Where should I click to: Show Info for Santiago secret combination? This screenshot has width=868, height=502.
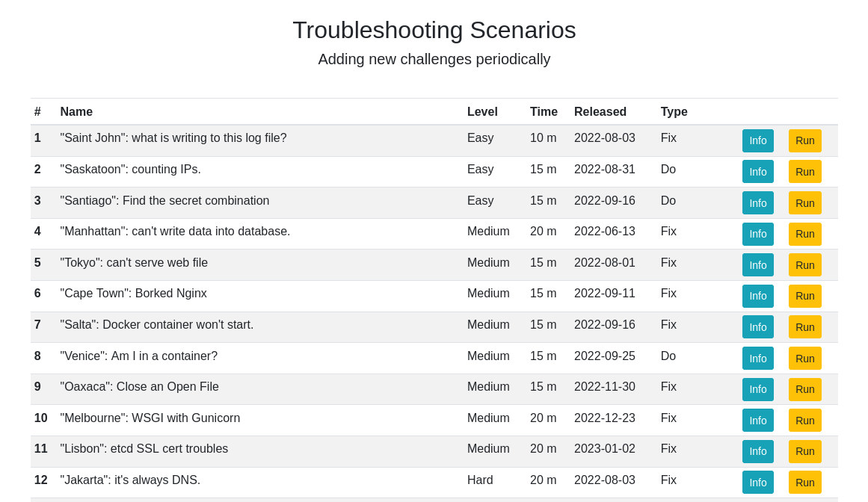[758, 203]
